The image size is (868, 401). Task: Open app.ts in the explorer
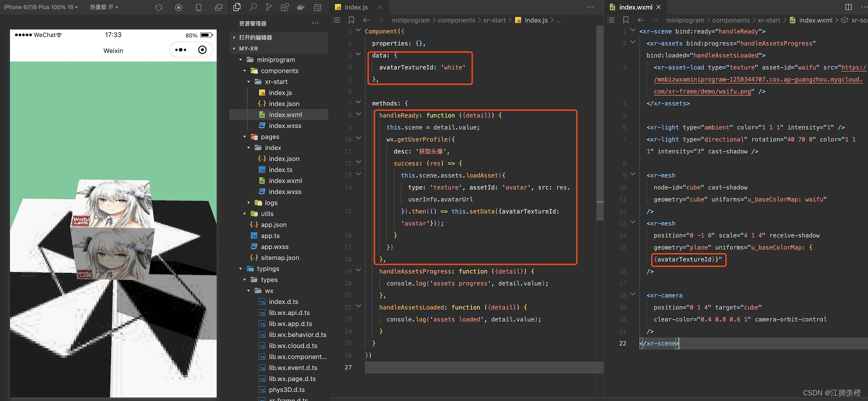[270, 236]
